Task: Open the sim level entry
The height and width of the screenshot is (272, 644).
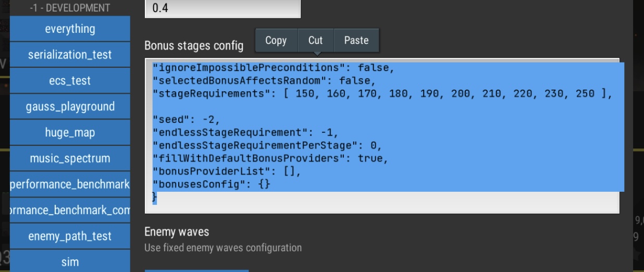Action: 70,262
